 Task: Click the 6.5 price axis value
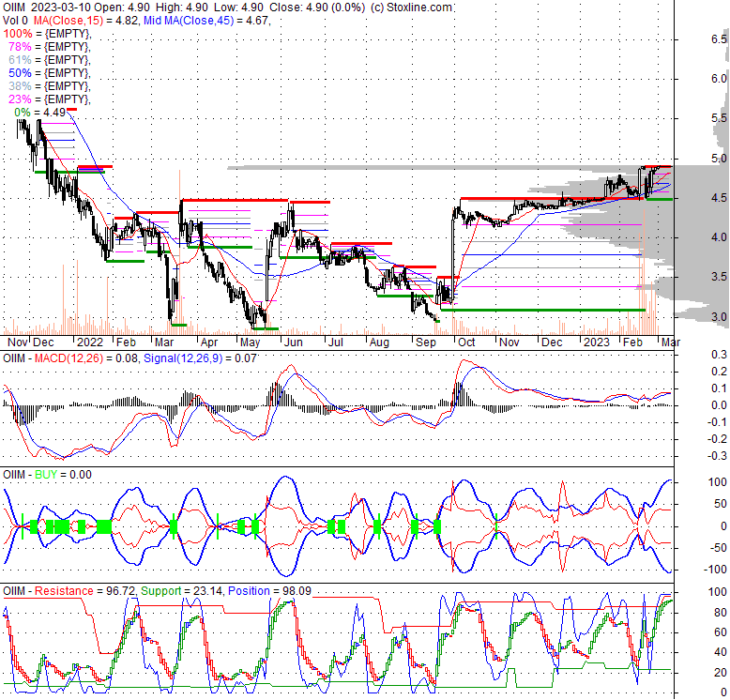click(x=719, y=39)
